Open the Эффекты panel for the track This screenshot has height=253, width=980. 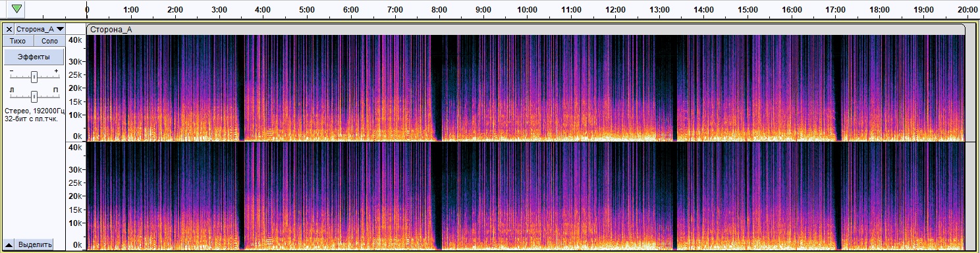pyautogui.click(x=34, y=57)
